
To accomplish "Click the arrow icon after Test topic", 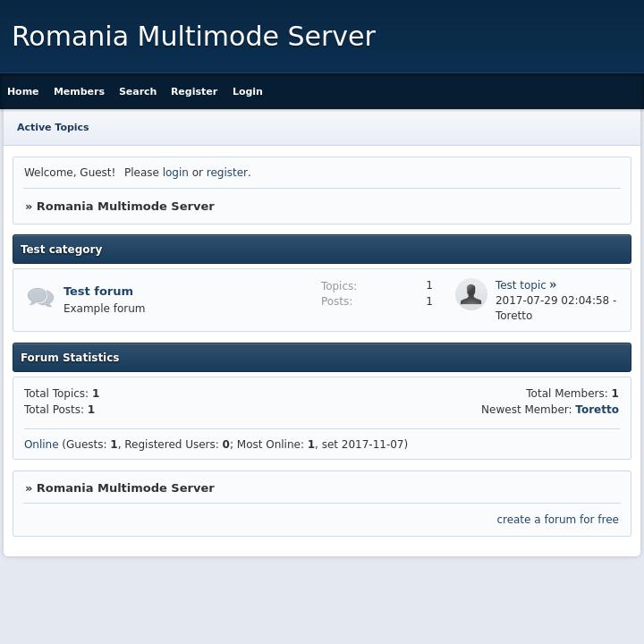I will coord(553,285).
